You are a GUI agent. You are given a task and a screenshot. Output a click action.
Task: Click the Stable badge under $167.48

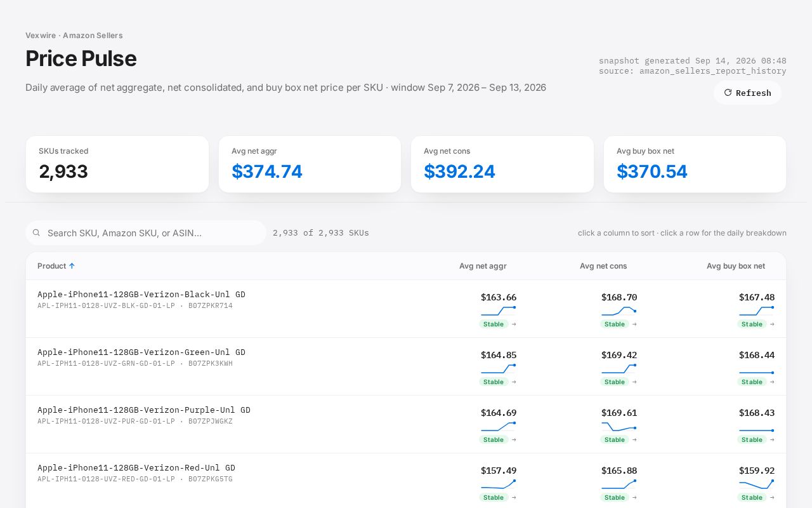752,324
